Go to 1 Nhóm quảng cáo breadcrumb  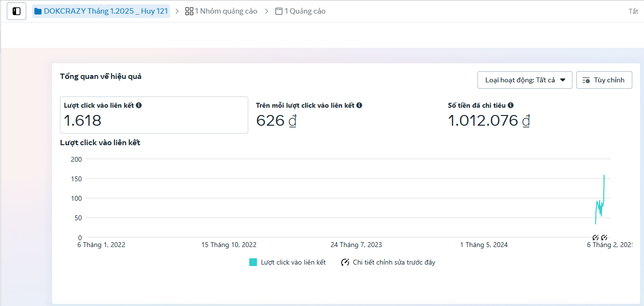coord(221,11)
